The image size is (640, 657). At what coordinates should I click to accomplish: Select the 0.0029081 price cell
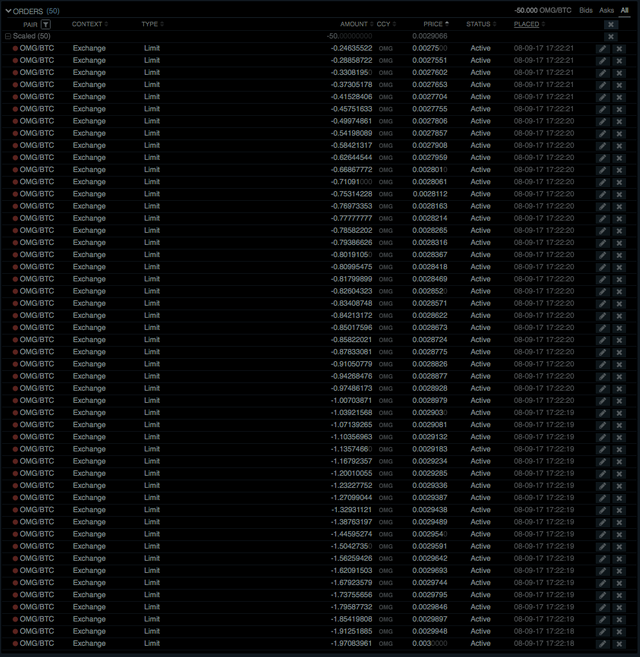click(x=430, y=425)
